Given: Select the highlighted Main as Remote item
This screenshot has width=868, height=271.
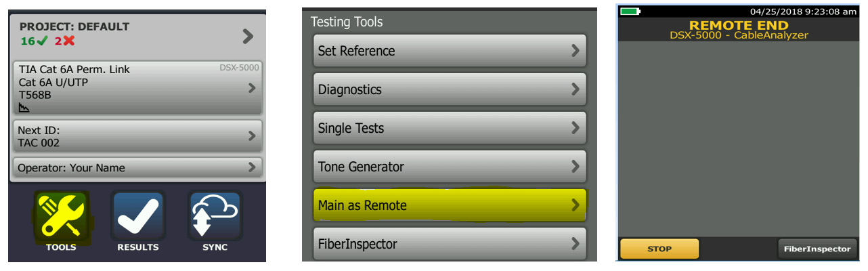Looking at the screenshot, I should [450, 205].
